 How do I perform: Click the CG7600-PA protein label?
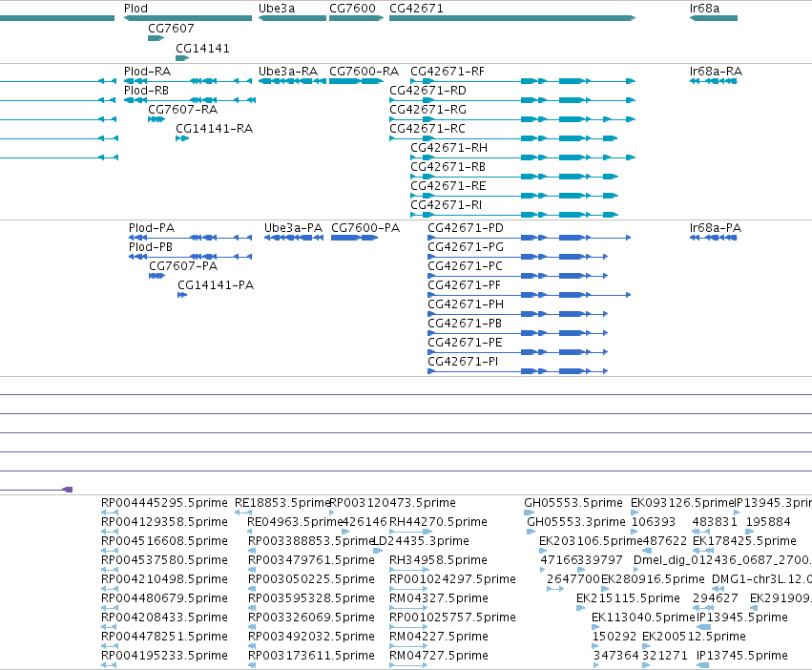(x=365, y=228)
